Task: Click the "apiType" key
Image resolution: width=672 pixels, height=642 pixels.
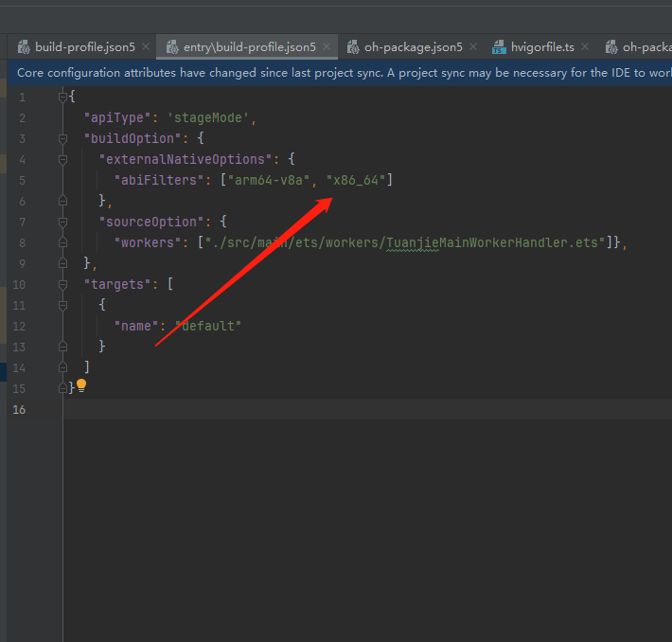Action: click(x=117, y=118)
